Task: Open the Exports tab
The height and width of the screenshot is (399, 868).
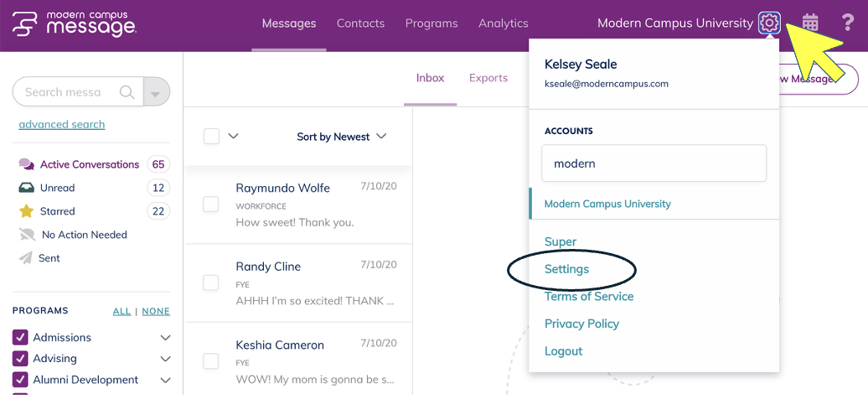Action: [x=488, y=78]
